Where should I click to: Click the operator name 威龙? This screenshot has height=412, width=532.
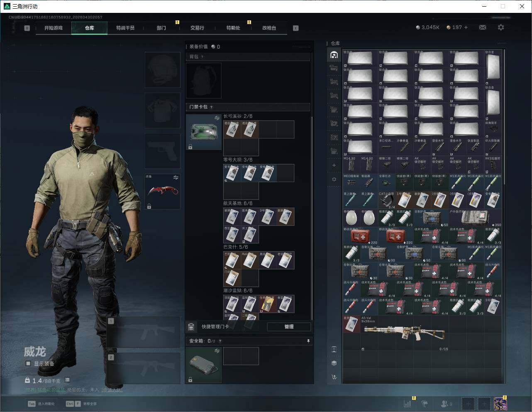(35, 352)
